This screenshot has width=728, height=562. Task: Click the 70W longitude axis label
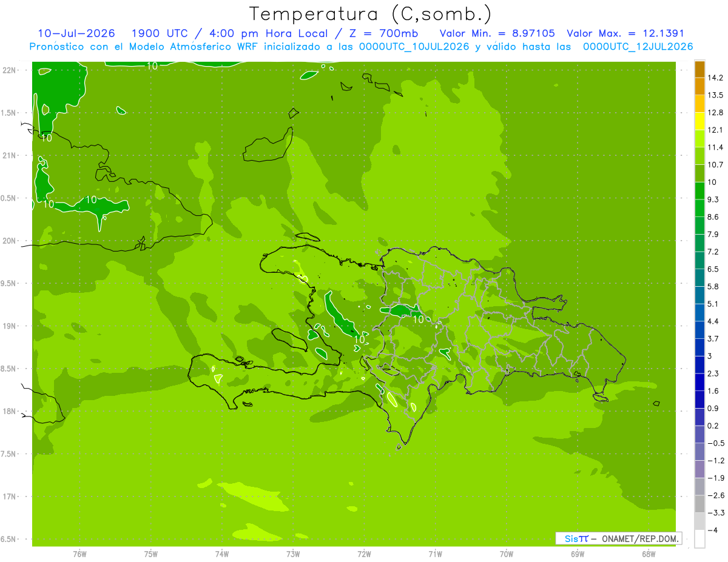click(507, 554)
